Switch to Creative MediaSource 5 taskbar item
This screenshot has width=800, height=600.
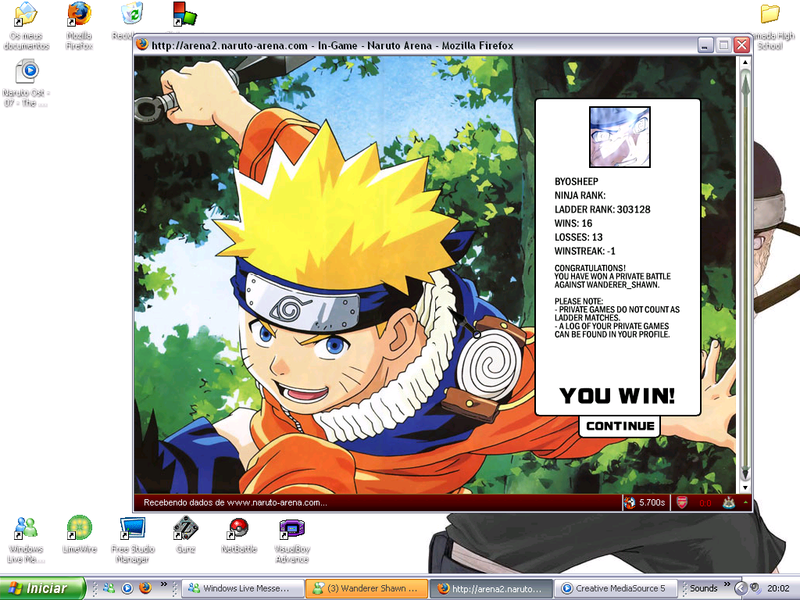tap(614, 588)
